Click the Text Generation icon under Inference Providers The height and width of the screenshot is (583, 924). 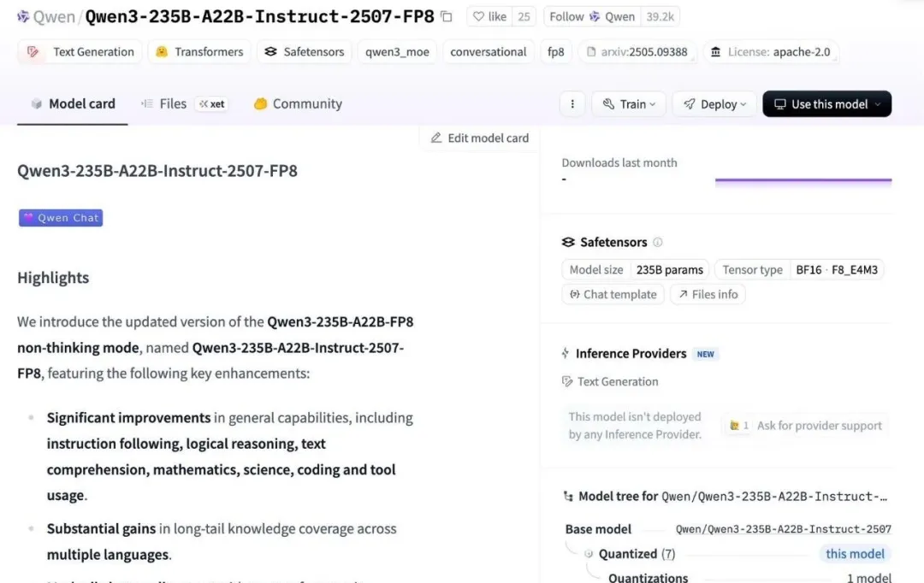click(x=567, y=381)
